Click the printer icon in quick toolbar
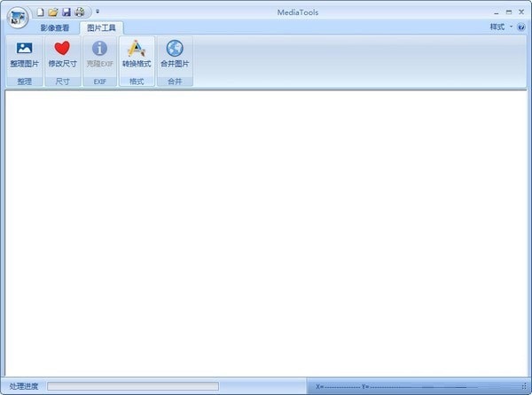Screen dimensions: 532x395 (80, 12)
